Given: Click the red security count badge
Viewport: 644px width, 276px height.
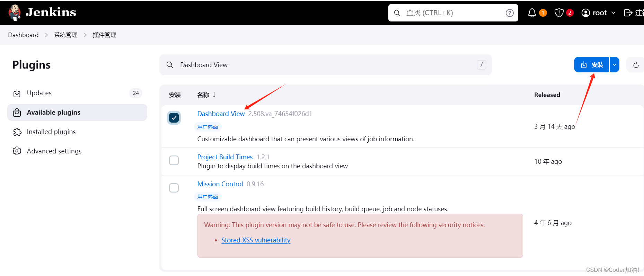Looking at the screenshot, I should [570, 13].
